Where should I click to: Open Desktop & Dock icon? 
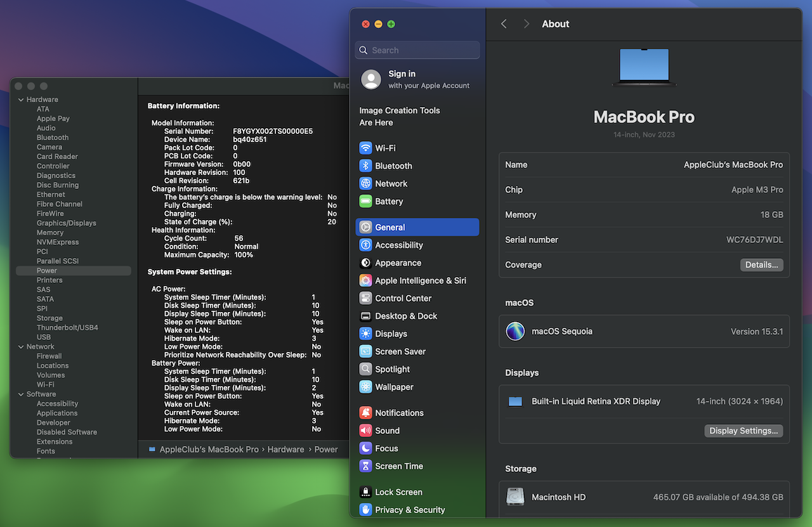pos(365,316)
